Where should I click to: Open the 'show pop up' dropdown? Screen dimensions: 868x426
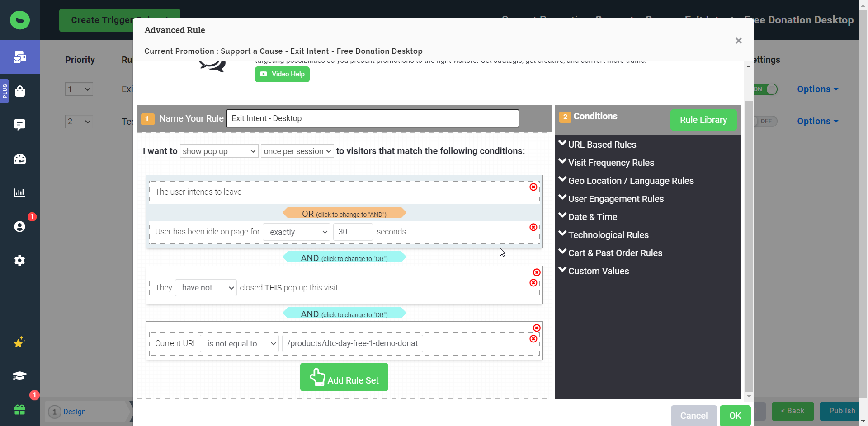(x=219, y=151)
